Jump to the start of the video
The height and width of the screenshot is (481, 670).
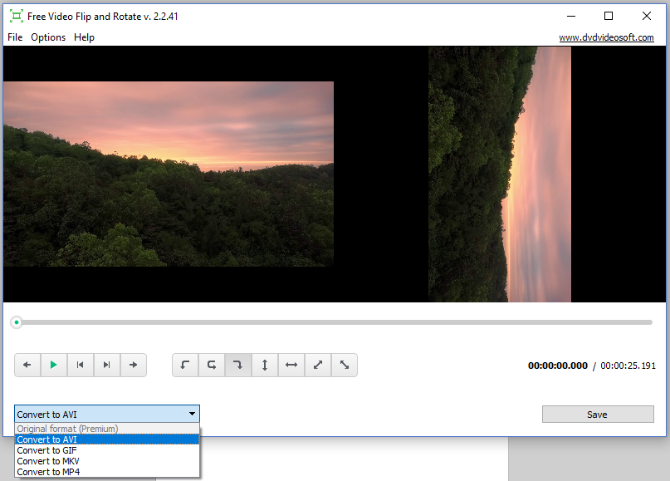tap(80, 365)
